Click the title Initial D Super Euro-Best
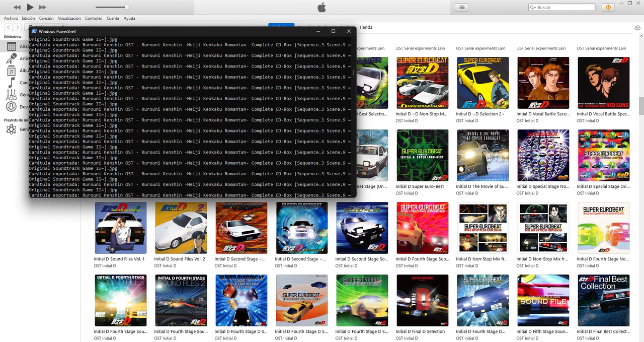The width and height of the screenshot is (644, 342). (x=420, y=186)
